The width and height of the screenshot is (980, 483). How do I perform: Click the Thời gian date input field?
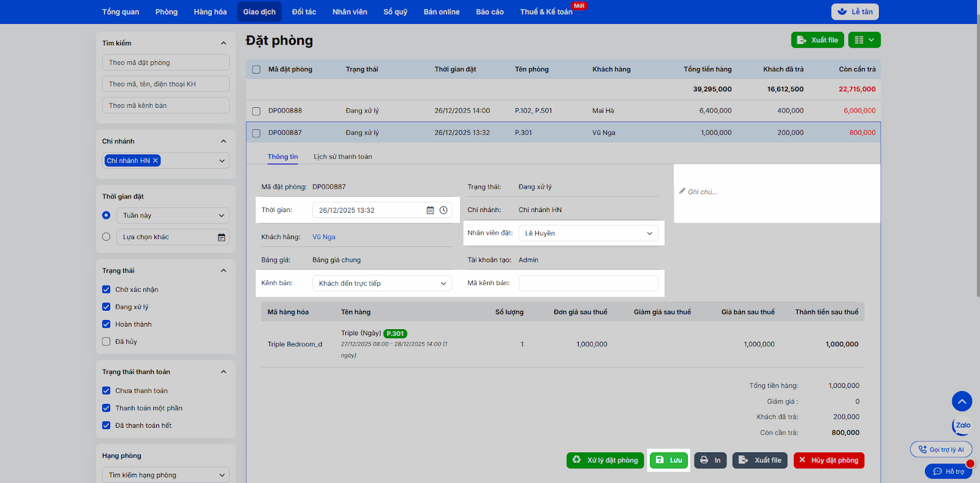382,210
